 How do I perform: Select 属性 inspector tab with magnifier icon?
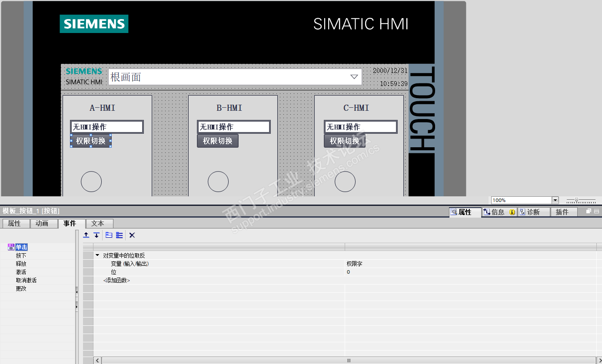tap(465, 212)
